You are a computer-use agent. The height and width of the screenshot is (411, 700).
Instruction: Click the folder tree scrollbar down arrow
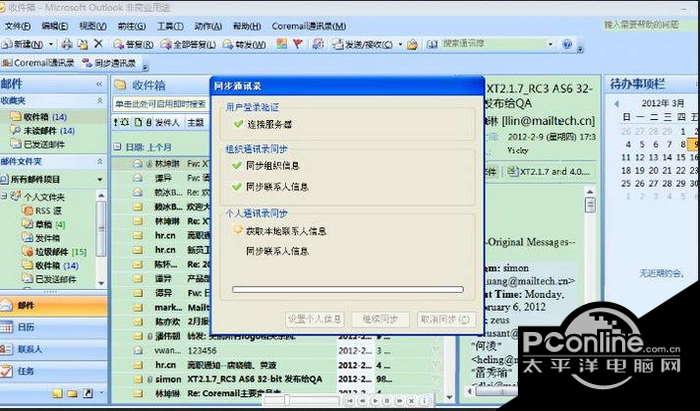click(x=101, y=283)
